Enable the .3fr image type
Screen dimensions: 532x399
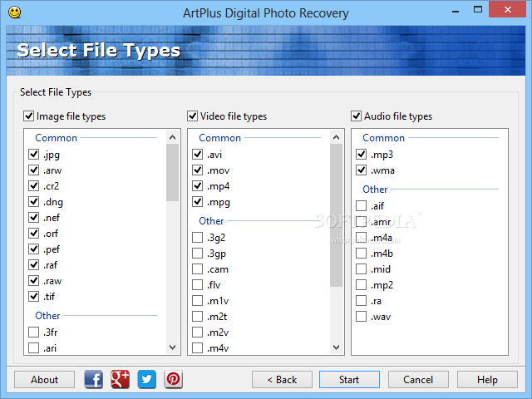coord(33,332)
